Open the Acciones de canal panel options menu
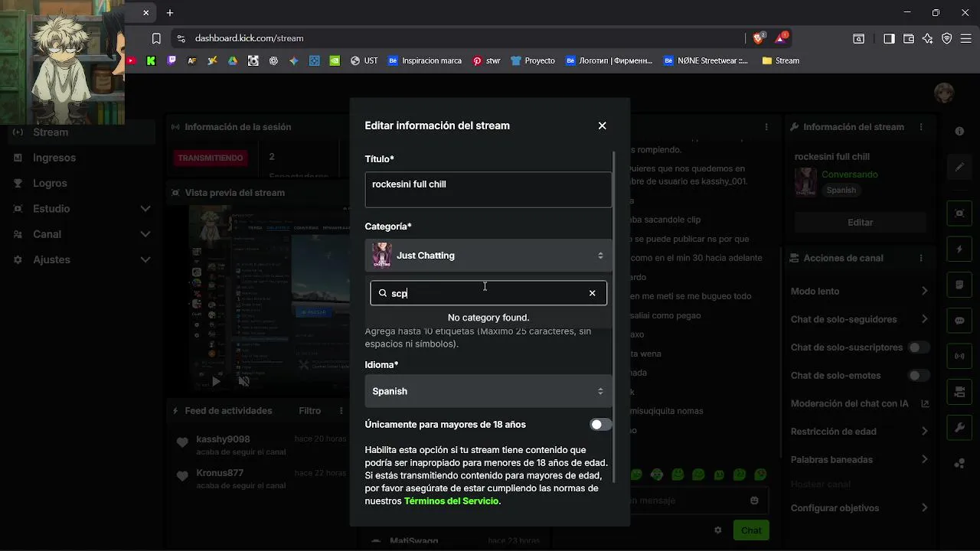 click(x=921, y=259)
